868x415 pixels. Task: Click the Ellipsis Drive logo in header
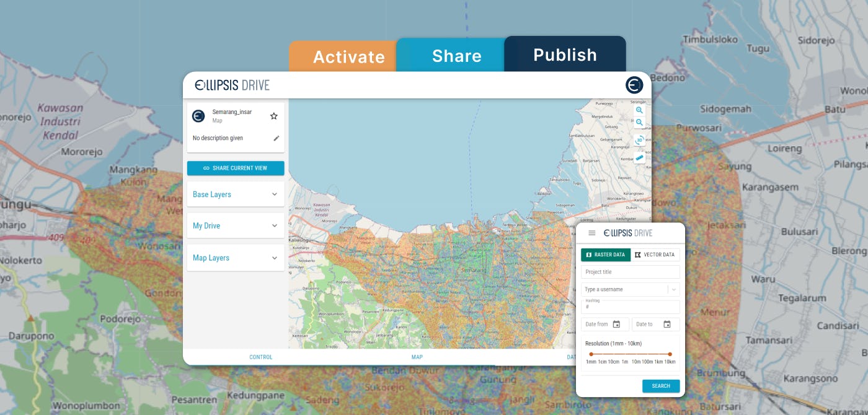pos(232,85)
